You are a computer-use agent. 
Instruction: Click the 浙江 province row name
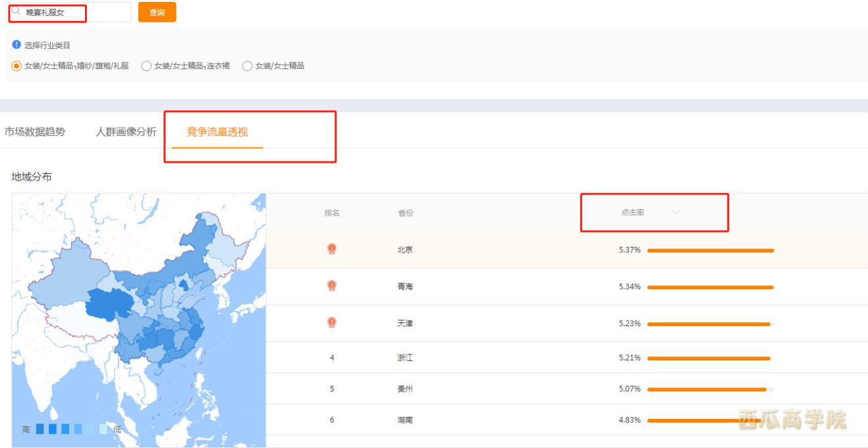(405, 358)
